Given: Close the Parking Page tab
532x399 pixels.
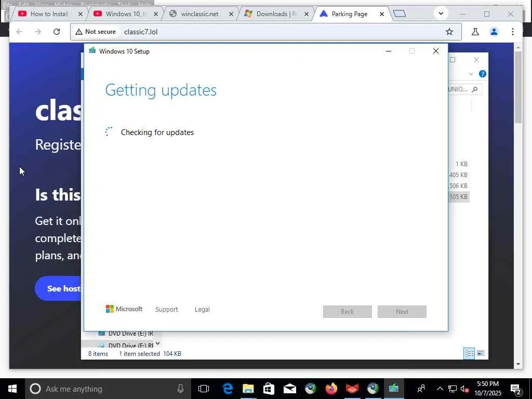Looking at the screenshot, I should (382, 14).
